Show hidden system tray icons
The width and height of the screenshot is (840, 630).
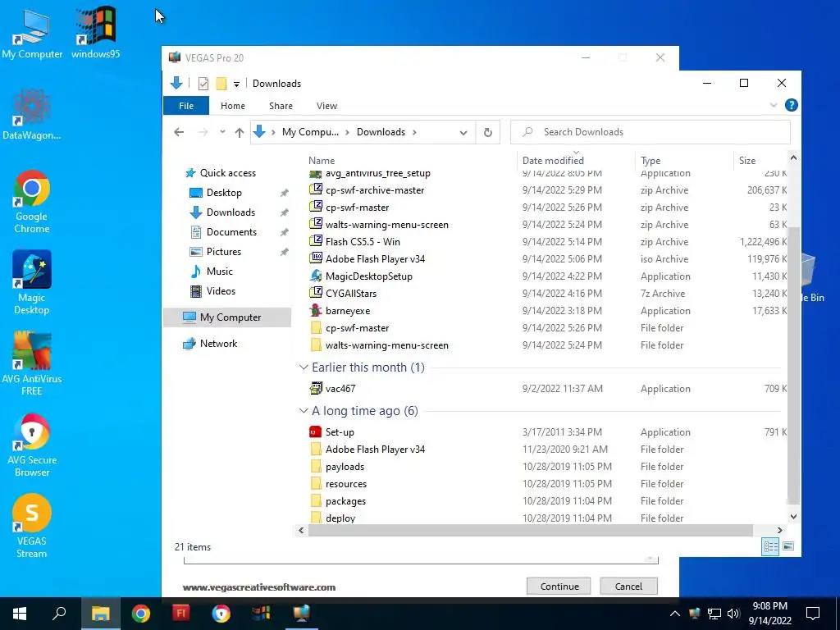point(675,614)
